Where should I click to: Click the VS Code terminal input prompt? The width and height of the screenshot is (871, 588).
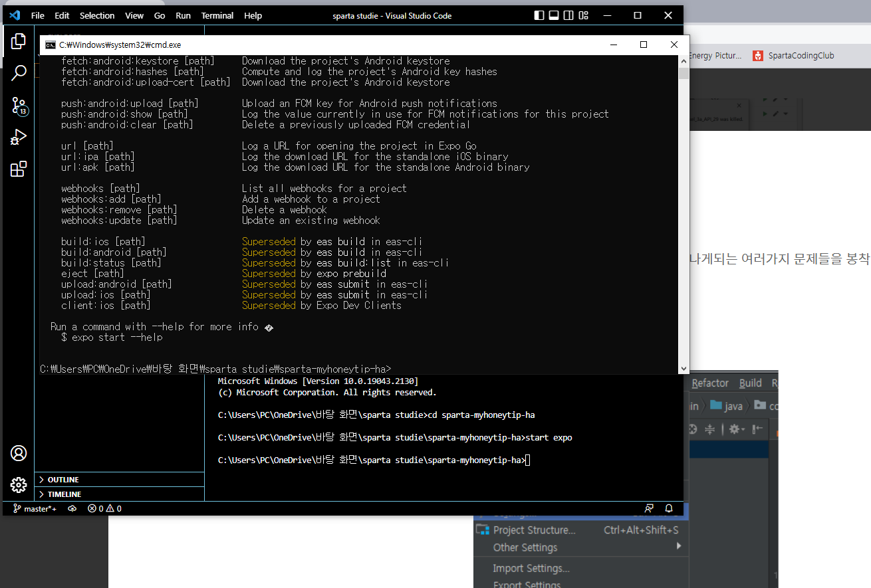527,460
